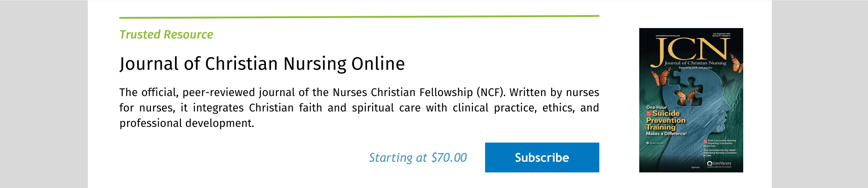Viewport: 868px width, 188px height.
Task: Click the One-Hour text on the cover
Action: point(656,107)
